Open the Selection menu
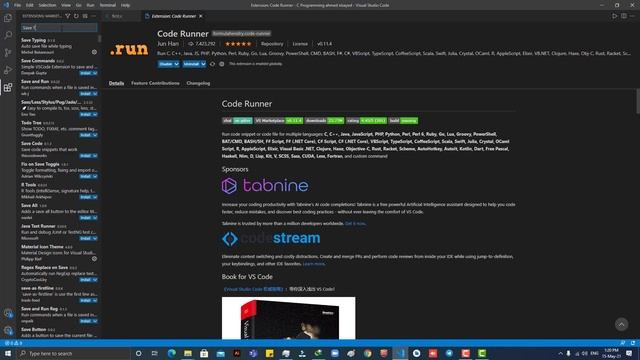The height and width of the screenshot is (360, 640). [47, 5]
